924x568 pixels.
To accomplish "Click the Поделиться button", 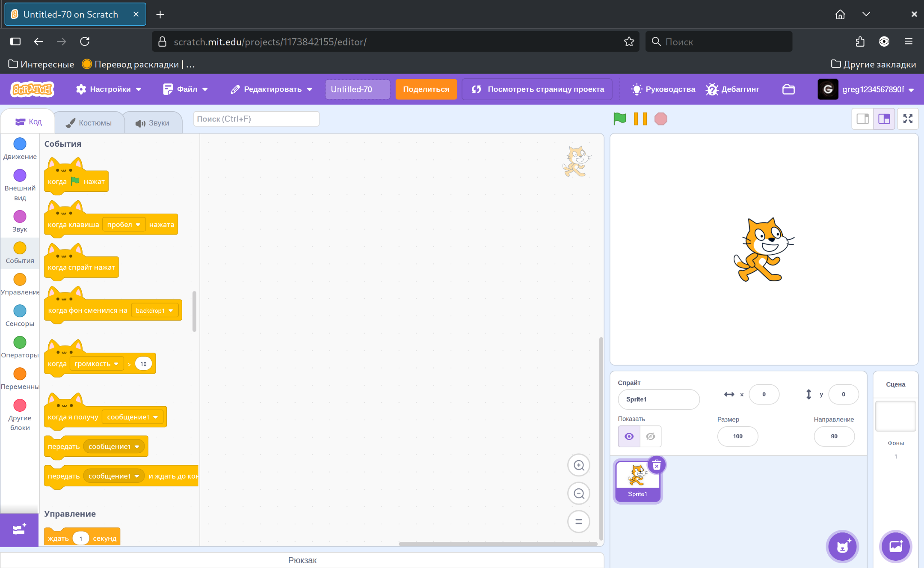I will click(x=426, y=89).
